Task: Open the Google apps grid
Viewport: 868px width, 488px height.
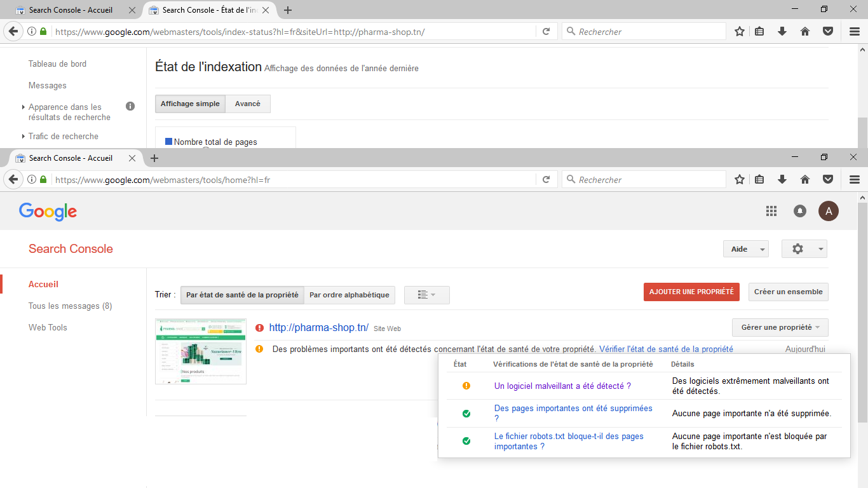Action: pos(771,211)
